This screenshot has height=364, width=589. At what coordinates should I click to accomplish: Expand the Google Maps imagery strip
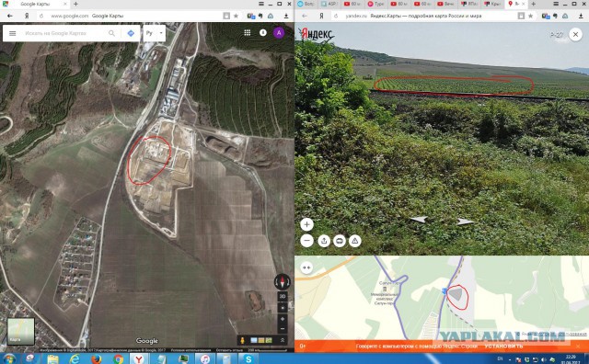click(x=283, y=340)
